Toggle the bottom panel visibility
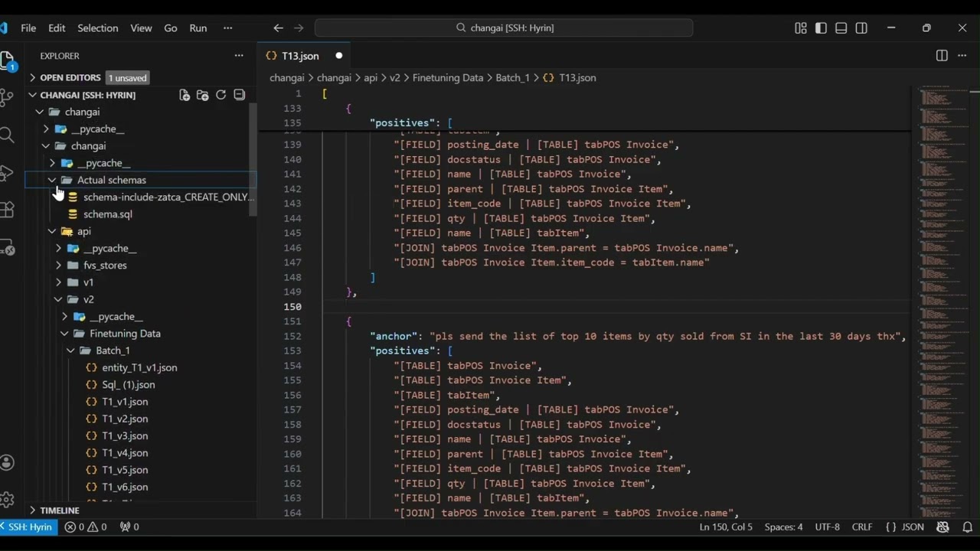This screenshot has height=551, width=980. [841, 28]
